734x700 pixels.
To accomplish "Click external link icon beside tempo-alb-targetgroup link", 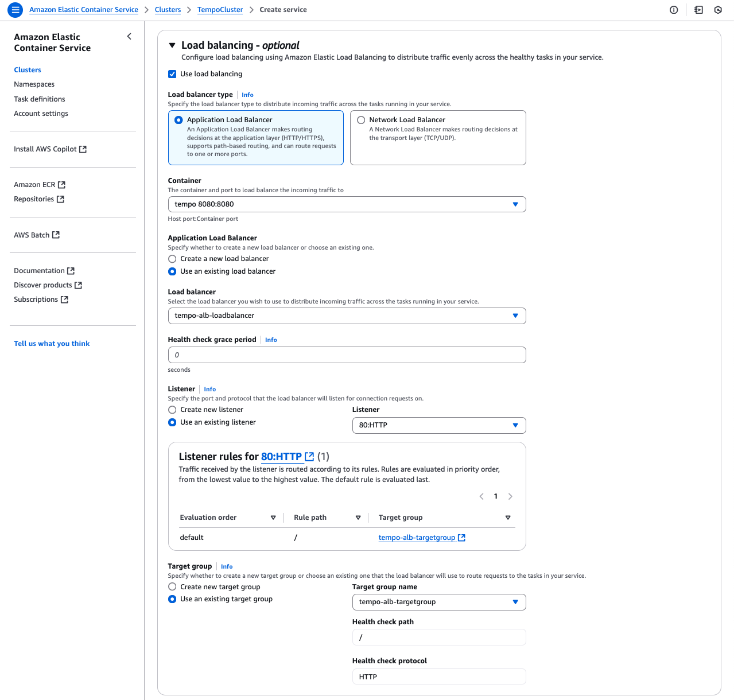I will (x=461, y=538).
